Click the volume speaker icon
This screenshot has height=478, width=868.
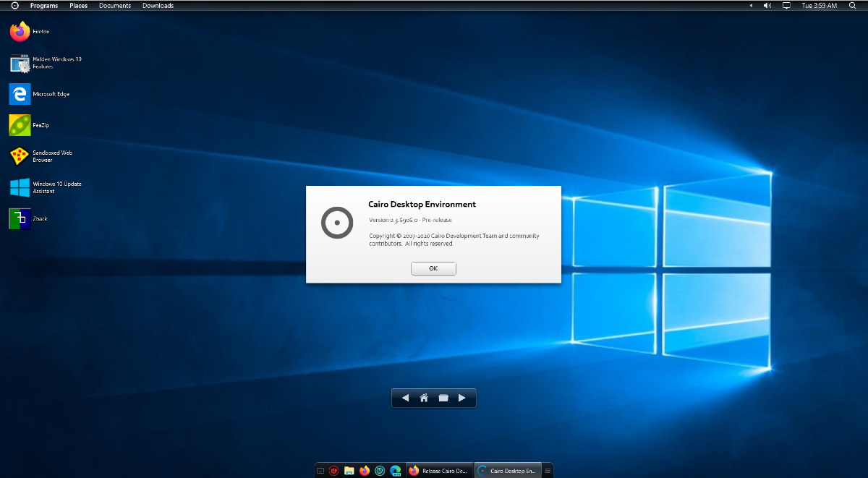coord(767,6)
